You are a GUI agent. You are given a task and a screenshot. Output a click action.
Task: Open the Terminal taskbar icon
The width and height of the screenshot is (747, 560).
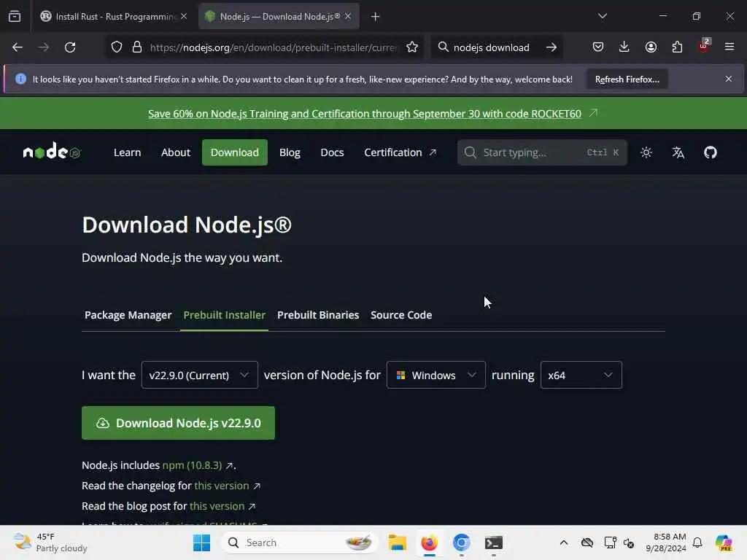494,542
